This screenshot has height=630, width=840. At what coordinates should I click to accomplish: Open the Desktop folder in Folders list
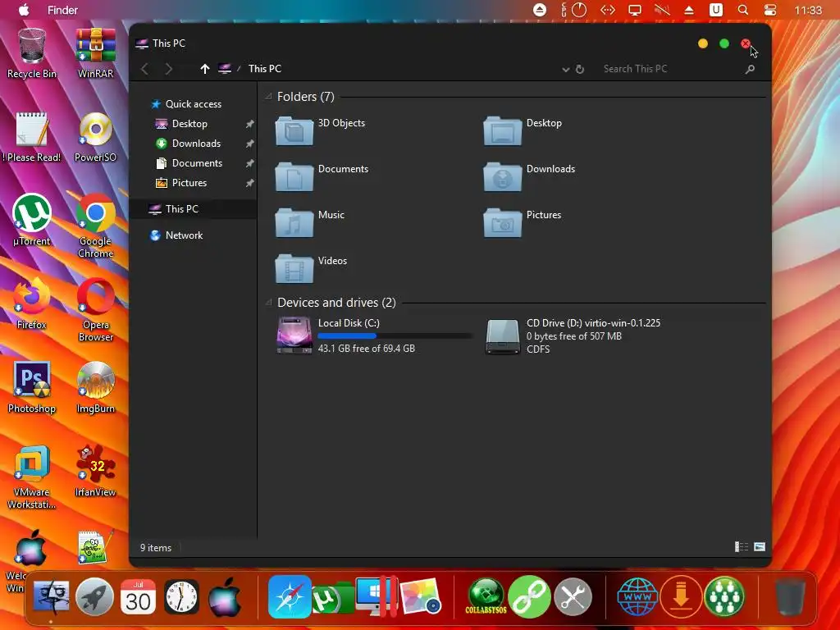pyautogui.click(x=523, y=130)
